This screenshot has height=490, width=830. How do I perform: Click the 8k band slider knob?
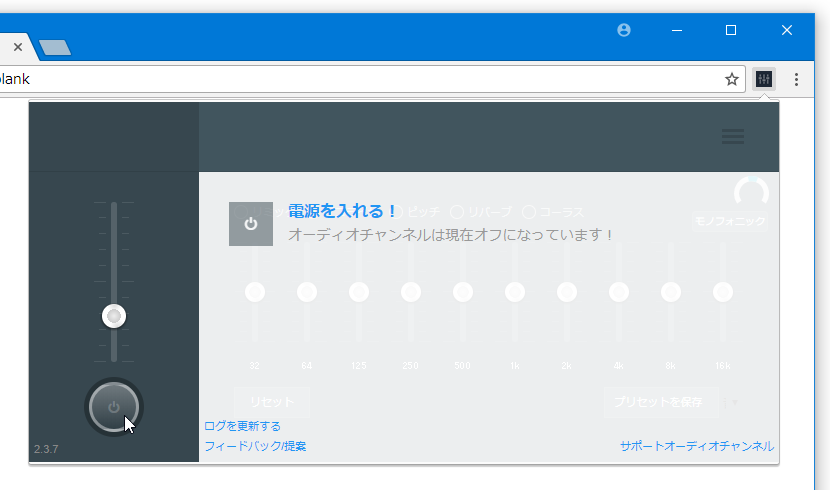click(671, 292)
